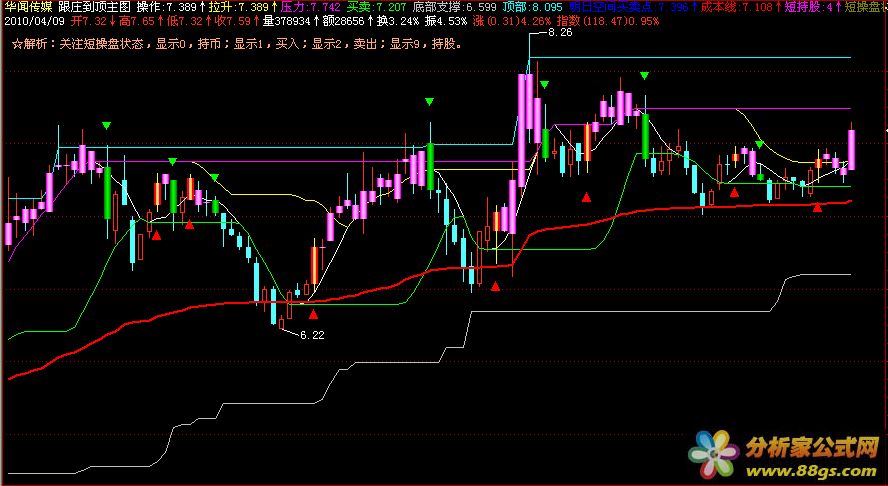
Task: Select green triangle right of 8.26 peak
Action: click(544, 86)
